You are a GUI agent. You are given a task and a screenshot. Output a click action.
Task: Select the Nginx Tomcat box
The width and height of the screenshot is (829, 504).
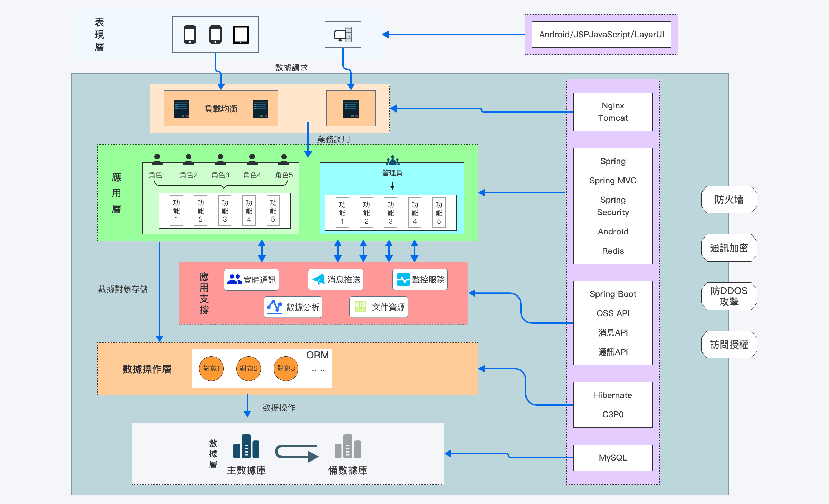(613, 112)
